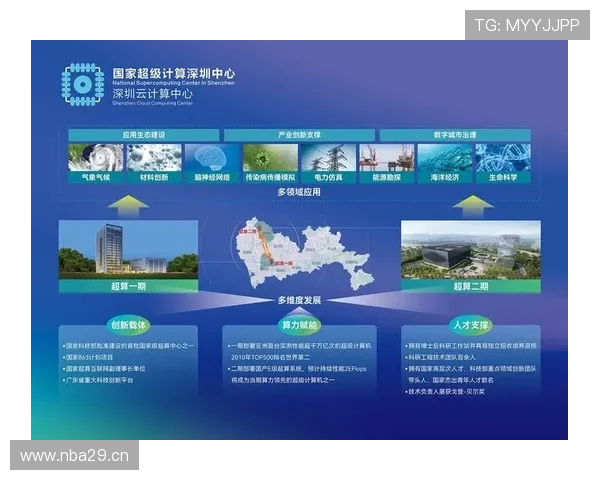Click the Shenzhen district map
Image resolution: width=600 pixels, height=480 pixels.
click(x=304, y=253)
